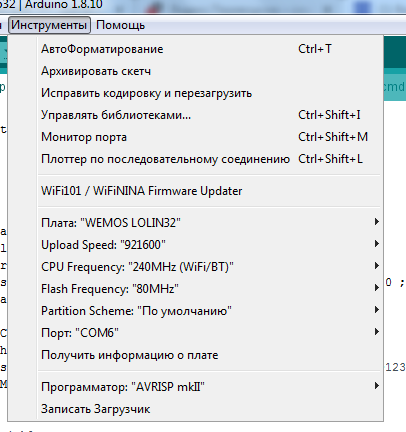
Task: Expand CPU Frequency: "240MHz (WiFi/BT)" submenu
Action: tap(210, 266)
